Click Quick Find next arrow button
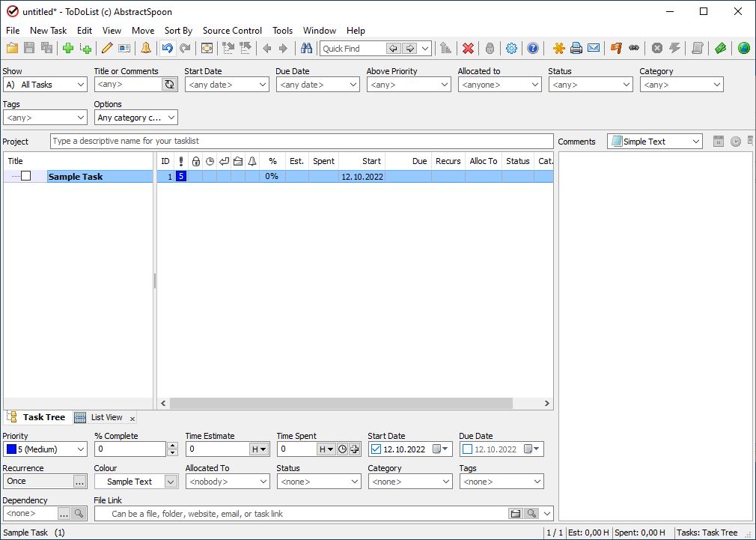 pyautogui.click(x=410, y=48)
